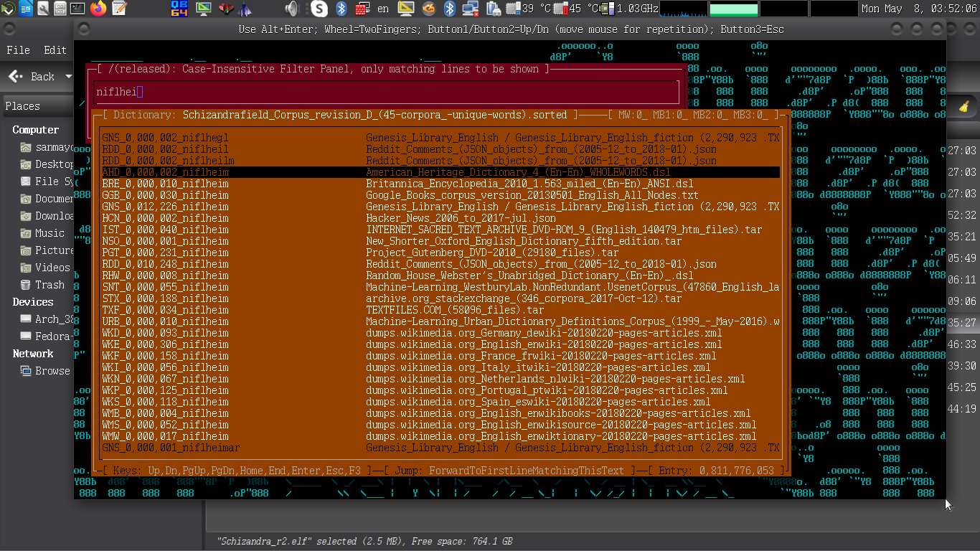Click the green memory usage graph
Viewport: 980px width, 551px height.
pyautogui.click(x=733, y=9)
